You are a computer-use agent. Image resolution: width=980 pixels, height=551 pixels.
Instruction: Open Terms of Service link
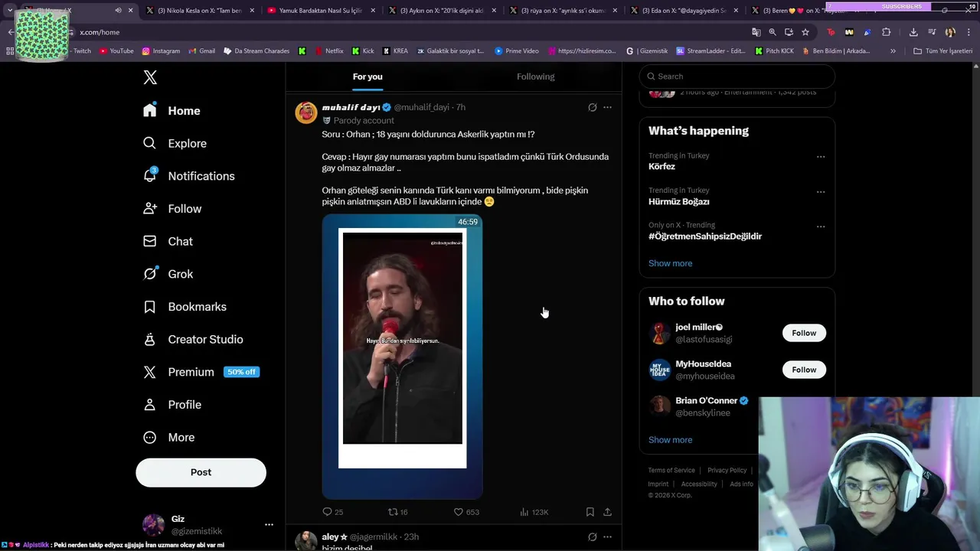[671, 471]
